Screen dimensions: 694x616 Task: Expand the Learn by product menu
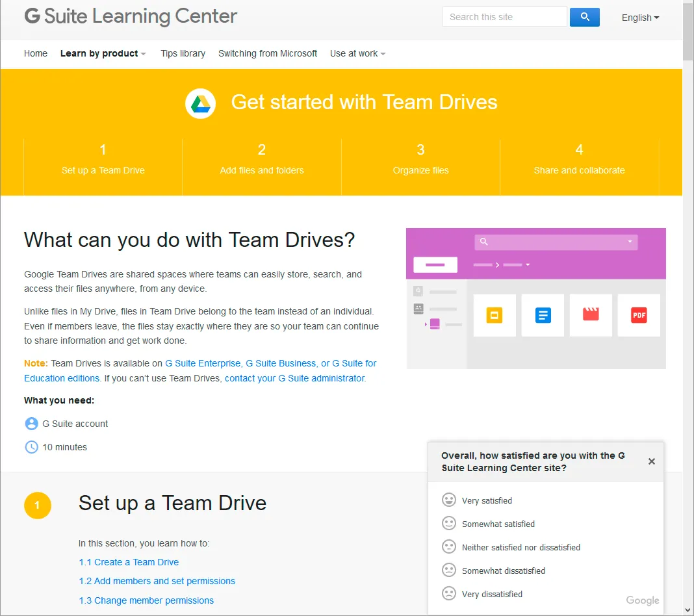pos(103,53)
